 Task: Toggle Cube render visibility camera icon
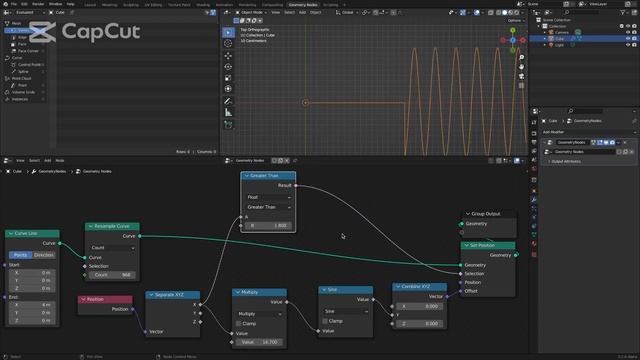click(634, 38)
